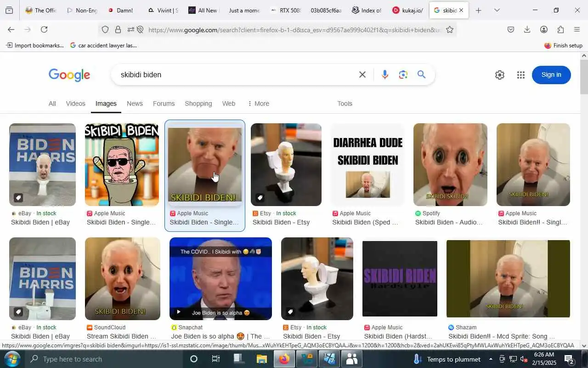List all tabs dropdown arrow
Viewport: 588px width, 368px height.
tap(497, 10)
